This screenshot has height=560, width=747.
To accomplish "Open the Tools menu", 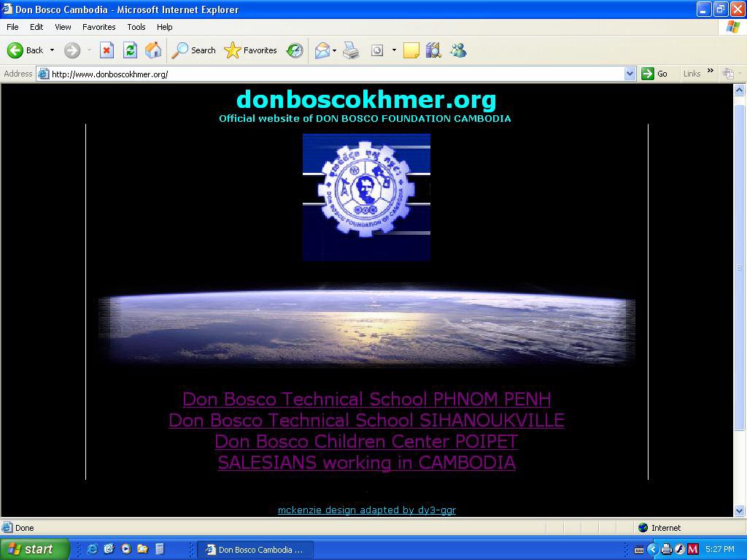I will [x=136, y=27].
